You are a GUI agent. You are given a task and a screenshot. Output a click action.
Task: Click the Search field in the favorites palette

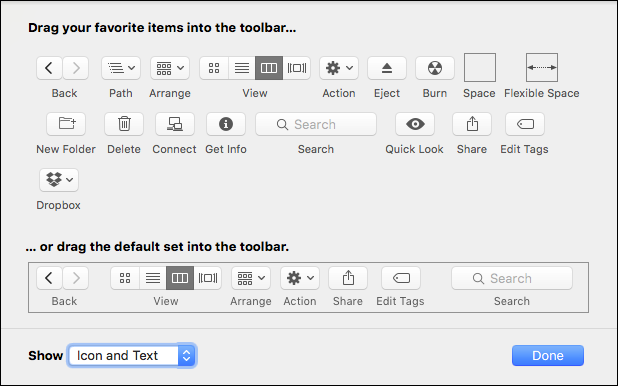pos(316,124)
